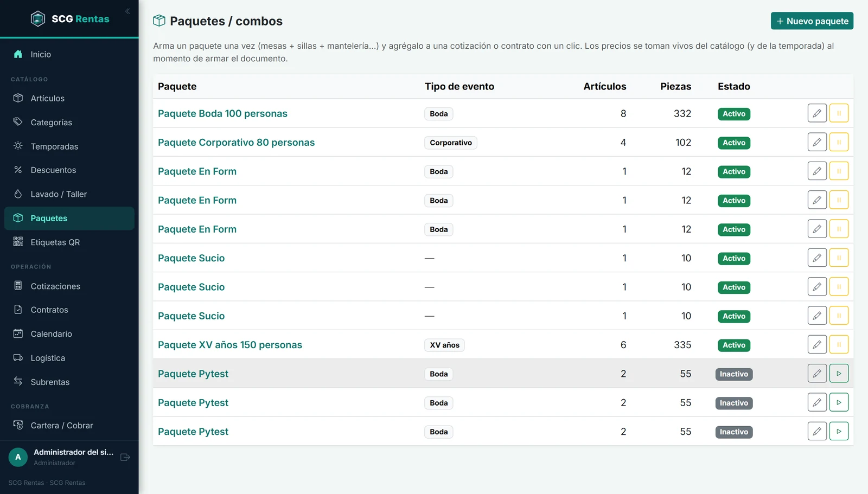Click the Paquetes item in sidebar
Image resolution: width=868 pixels, height=494 pixels.
[69, 218]
